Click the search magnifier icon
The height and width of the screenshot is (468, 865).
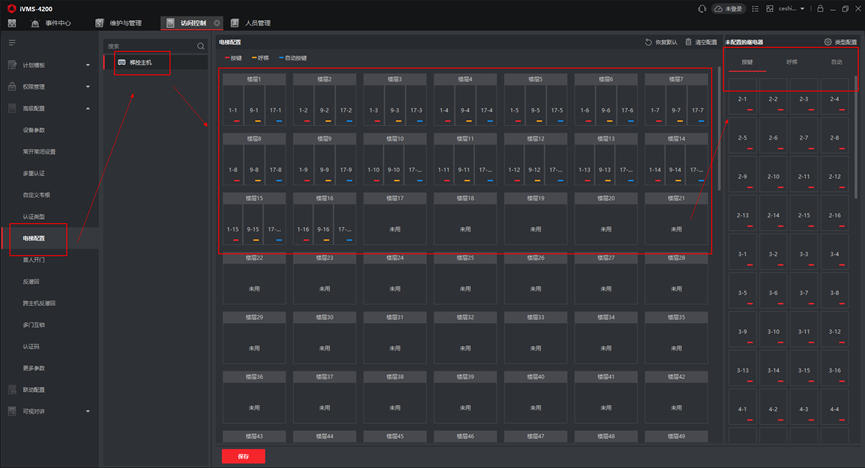pos(201,46)
